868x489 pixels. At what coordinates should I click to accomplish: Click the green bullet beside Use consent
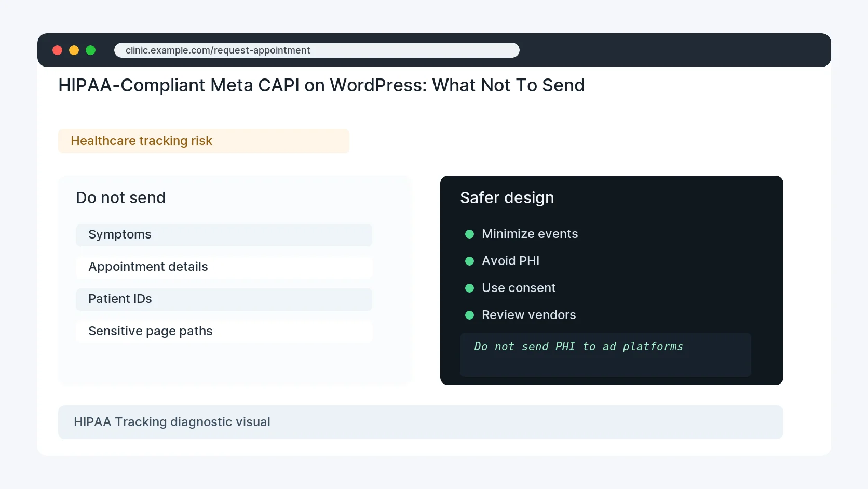(x=470, y=288)
